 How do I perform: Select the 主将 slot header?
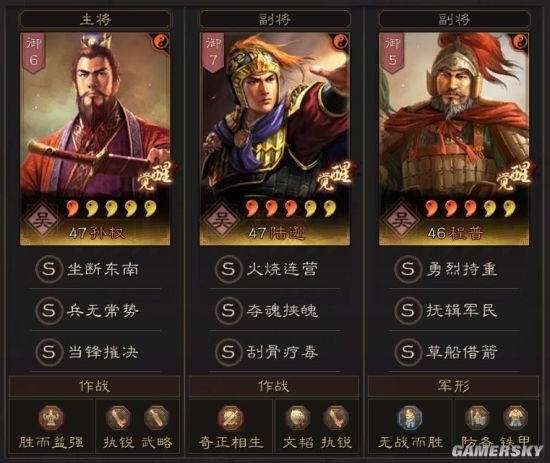(x=95, y=19)
